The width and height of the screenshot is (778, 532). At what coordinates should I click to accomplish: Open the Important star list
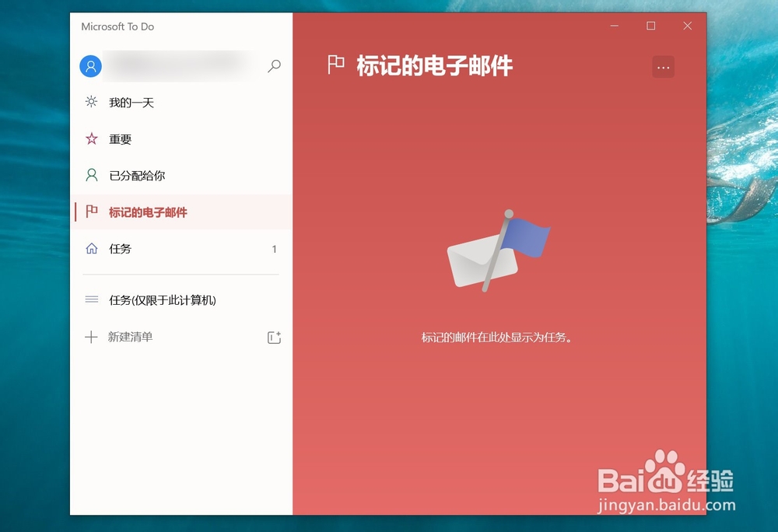(x=120, y=138)
